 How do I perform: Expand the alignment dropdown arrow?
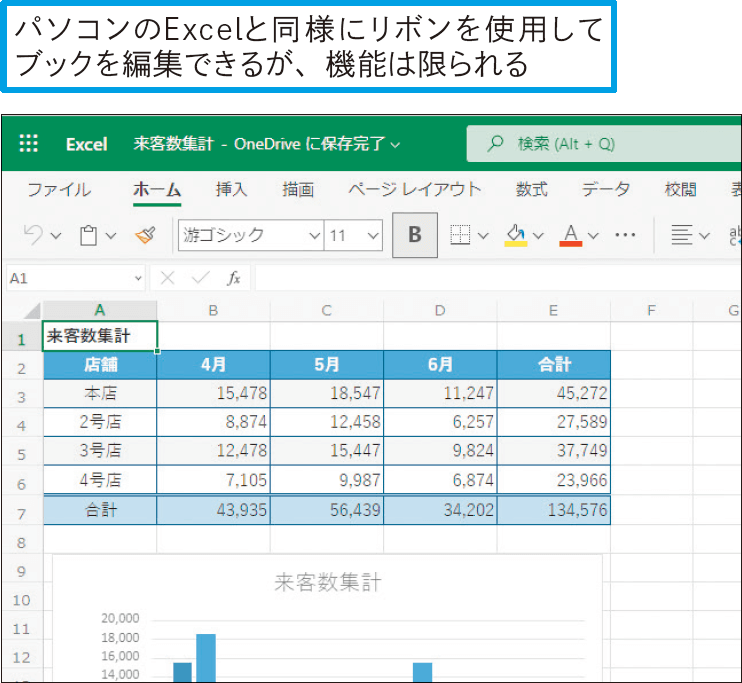[x=704, y=235]
